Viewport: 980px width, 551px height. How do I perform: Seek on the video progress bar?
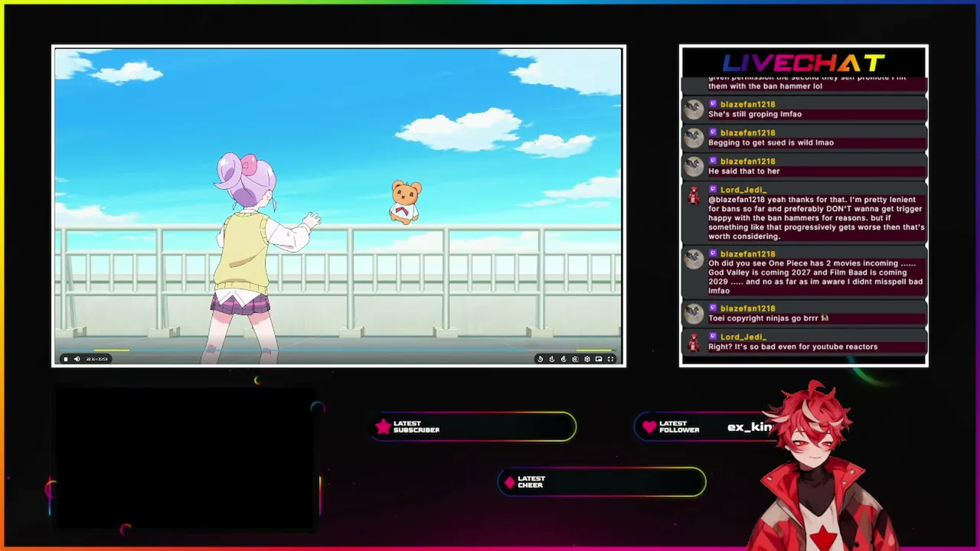click(x=338, y=351)
